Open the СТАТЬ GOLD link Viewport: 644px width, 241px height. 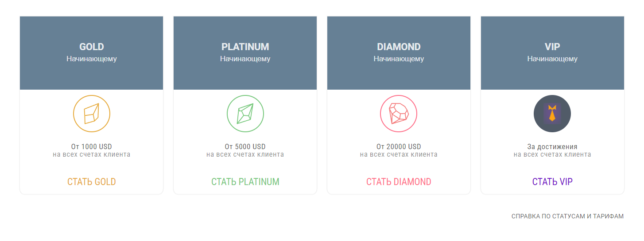click(x=92, y=182)
